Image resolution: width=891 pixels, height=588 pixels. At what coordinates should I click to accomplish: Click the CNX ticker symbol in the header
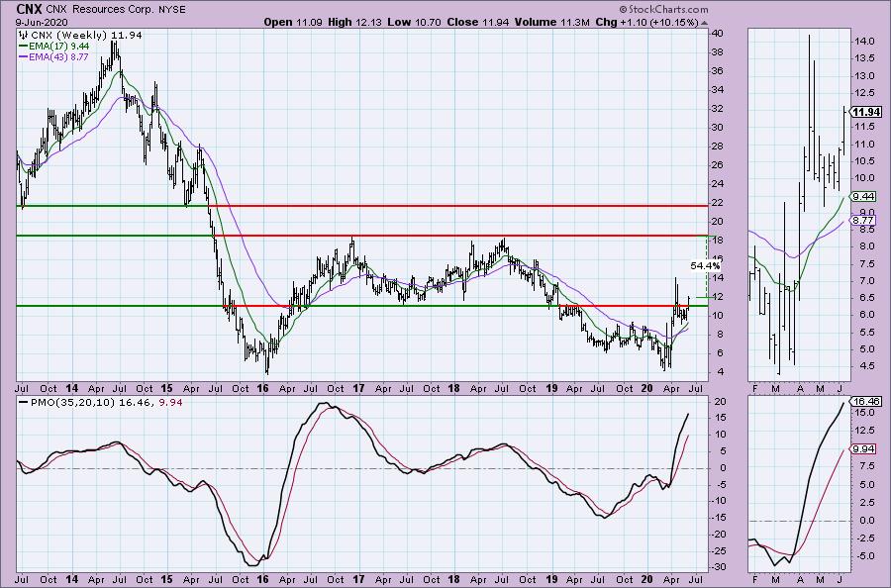28,9
